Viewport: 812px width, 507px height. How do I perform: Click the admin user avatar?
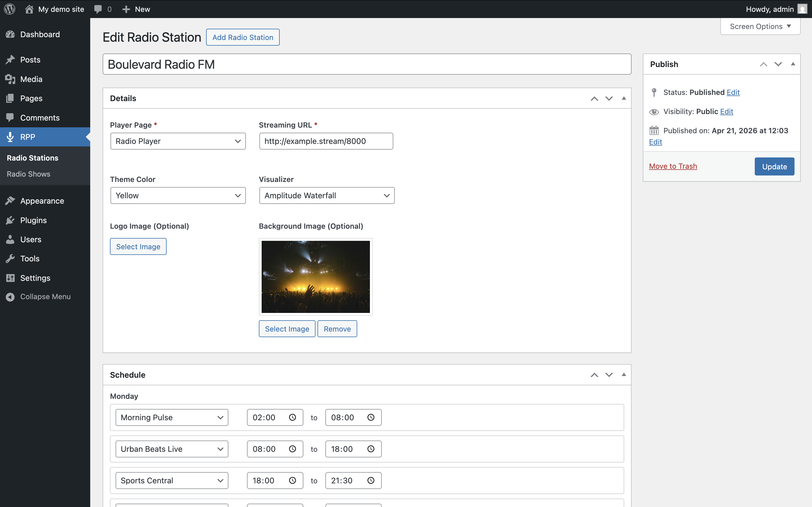[x=802, y=9]
